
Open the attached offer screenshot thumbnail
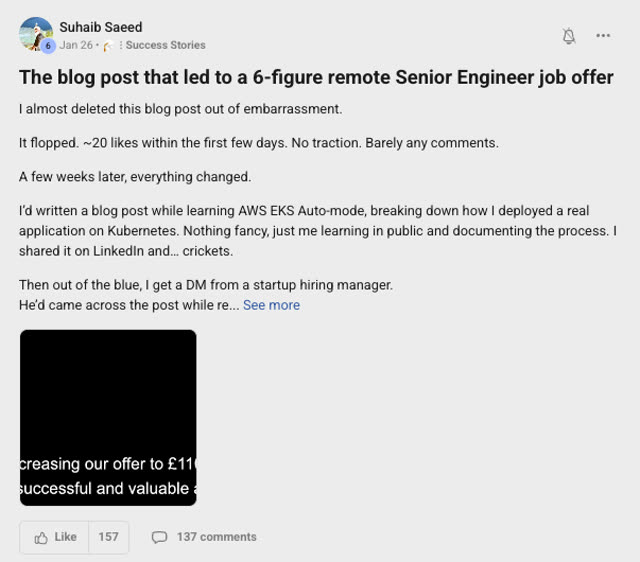[108, 418]
